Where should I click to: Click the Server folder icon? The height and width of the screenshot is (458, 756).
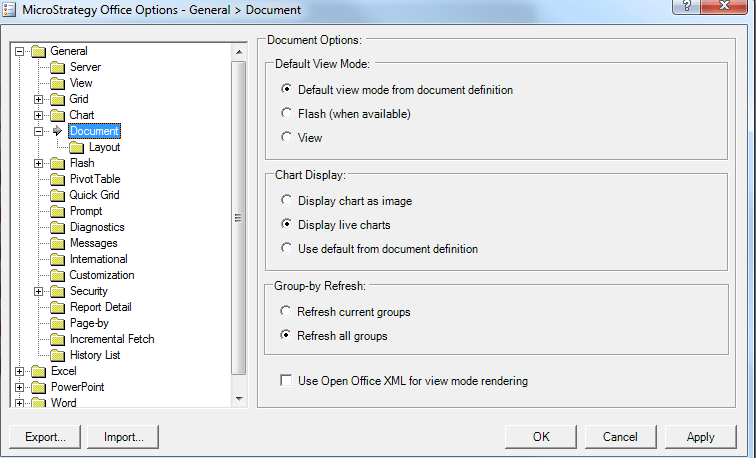coord(57,67)
